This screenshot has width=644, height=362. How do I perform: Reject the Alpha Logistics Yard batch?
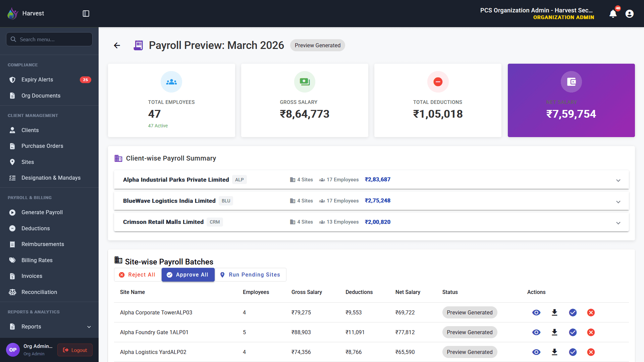click(591, 352)
